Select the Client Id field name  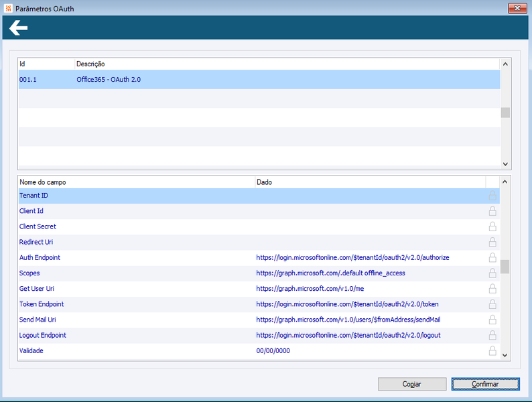click(x=31, y=211)
